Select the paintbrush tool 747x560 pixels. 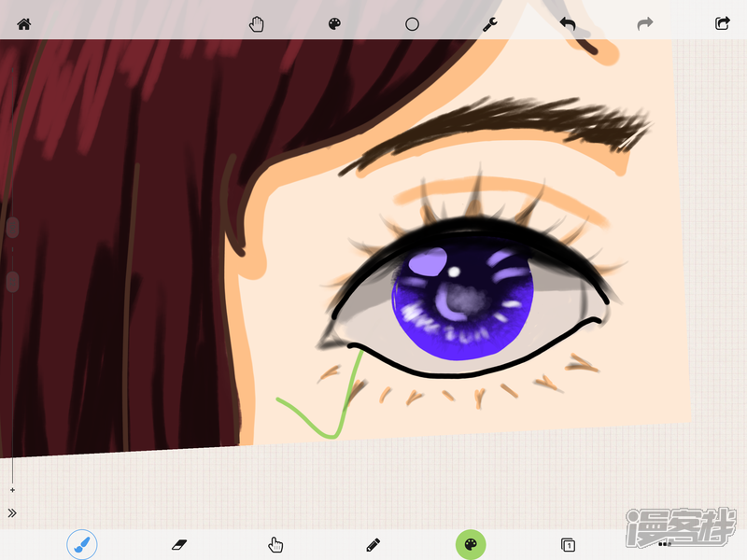82,544
